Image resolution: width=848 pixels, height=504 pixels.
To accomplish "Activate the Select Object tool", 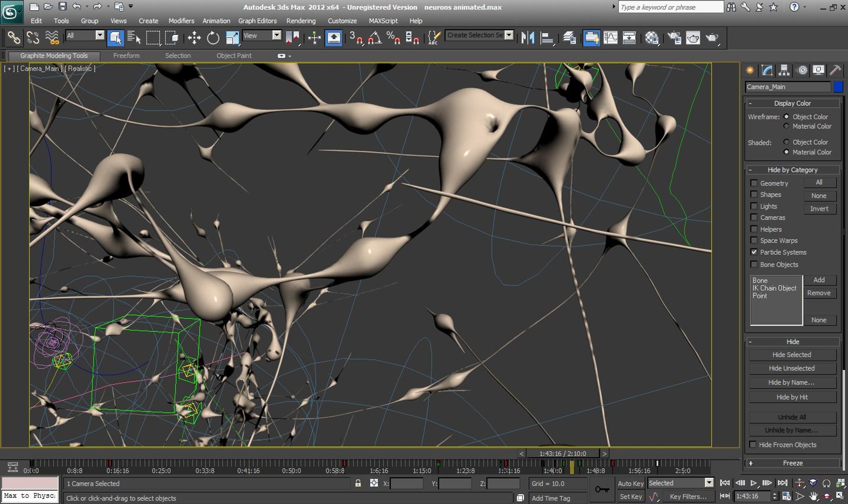I will (x=115, y=37).
